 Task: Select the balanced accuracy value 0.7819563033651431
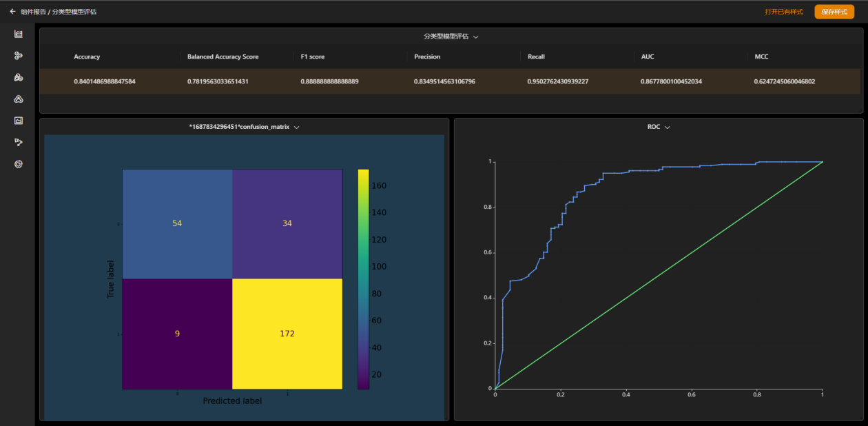[218, 81]
